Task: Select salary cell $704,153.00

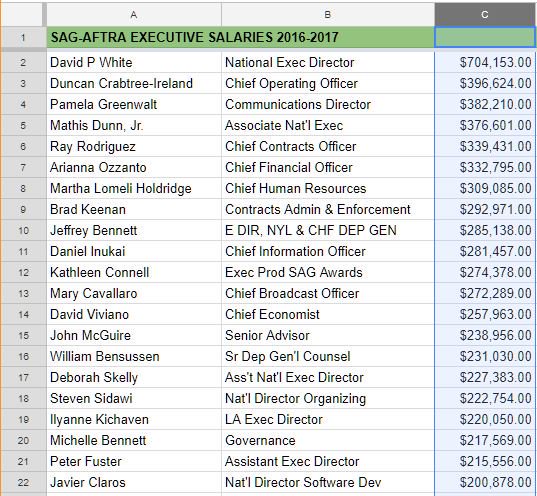Action: click(x=485, y=62)
